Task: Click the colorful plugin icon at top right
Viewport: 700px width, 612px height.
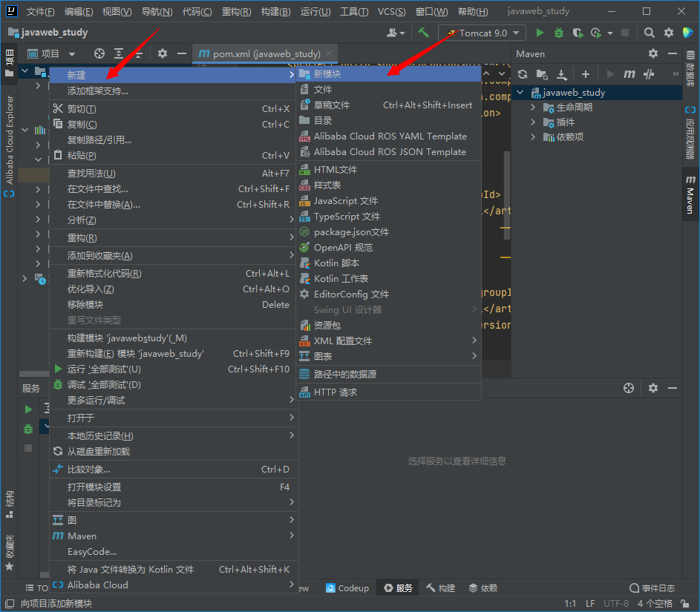Action: tap(687, 33)
